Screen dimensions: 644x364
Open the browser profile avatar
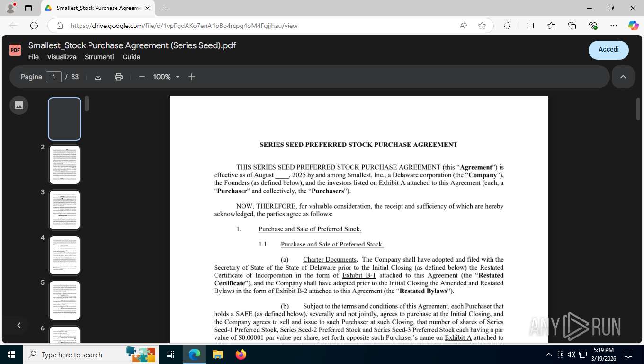click(x=10, y=8)
